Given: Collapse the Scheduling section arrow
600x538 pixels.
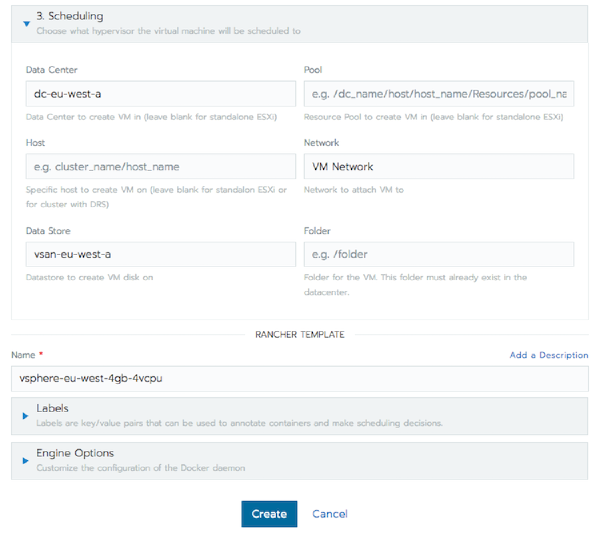Looking at the screenshot, I should pos(26,22).
